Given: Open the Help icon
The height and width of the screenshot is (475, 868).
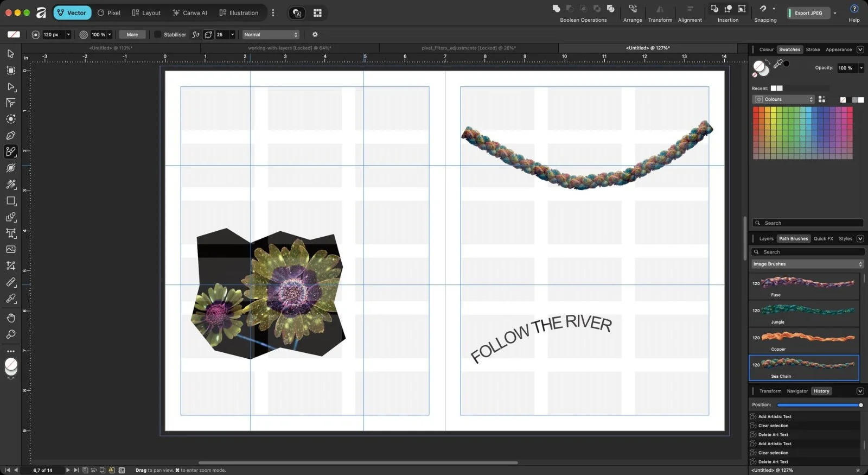Looking at the screenshot, I should coord(854,9).
